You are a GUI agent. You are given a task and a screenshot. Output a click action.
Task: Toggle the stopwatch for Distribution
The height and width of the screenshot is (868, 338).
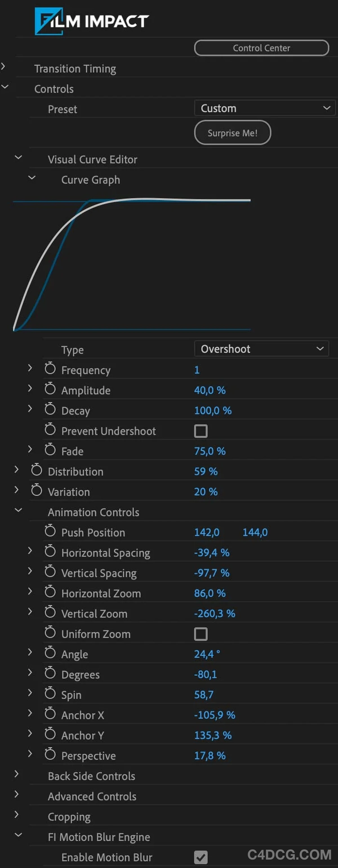click(36, 470)
